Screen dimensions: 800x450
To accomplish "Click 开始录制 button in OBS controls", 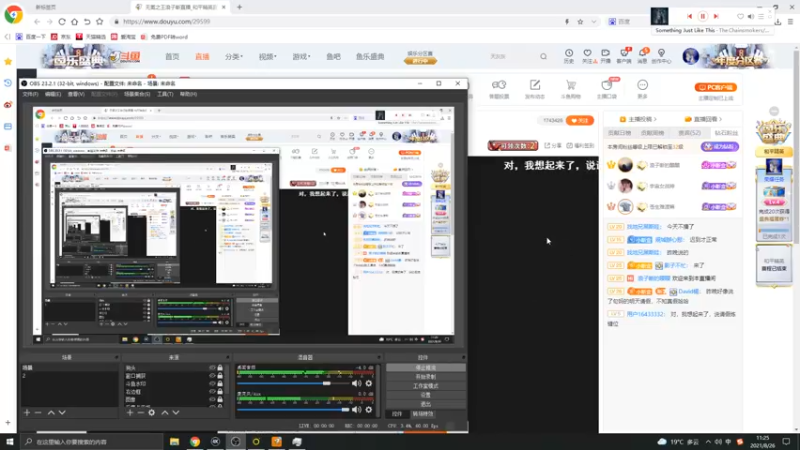I will point(426,377).
